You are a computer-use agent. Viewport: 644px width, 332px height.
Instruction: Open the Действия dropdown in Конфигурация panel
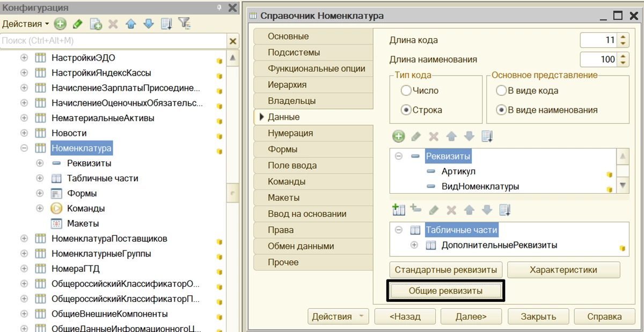click(x=25, y=24)
